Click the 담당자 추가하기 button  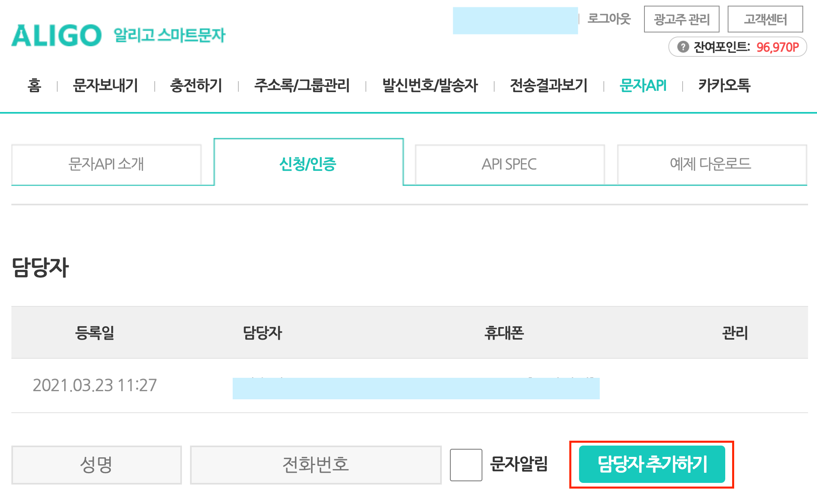pyautogui.click(x=651, y=464)
